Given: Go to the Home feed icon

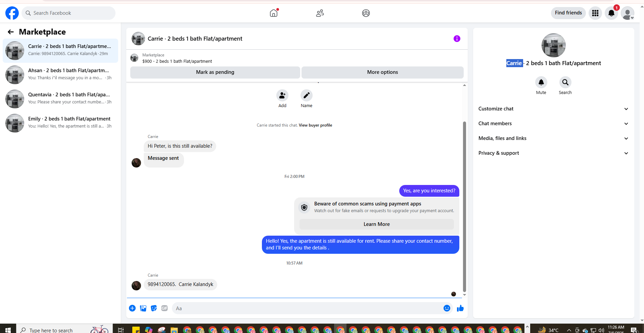Looking at the screenshot, I should click(x=274, y=13).
